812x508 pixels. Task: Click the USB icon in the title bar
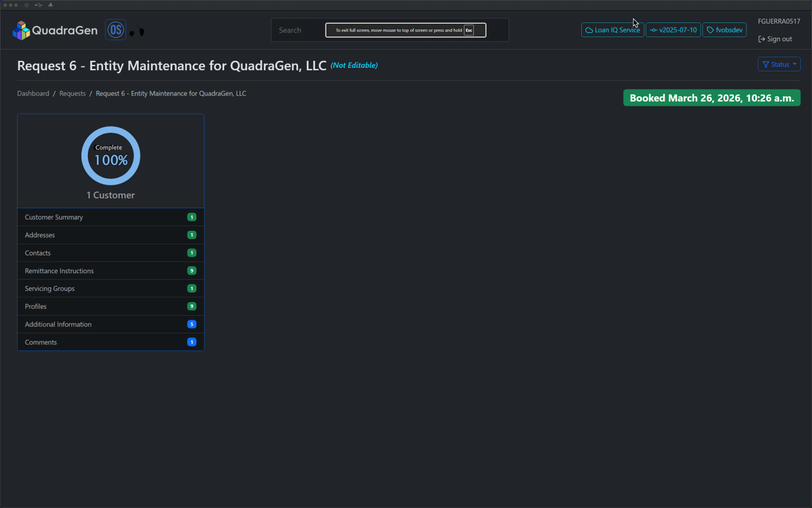click(38, 5)
